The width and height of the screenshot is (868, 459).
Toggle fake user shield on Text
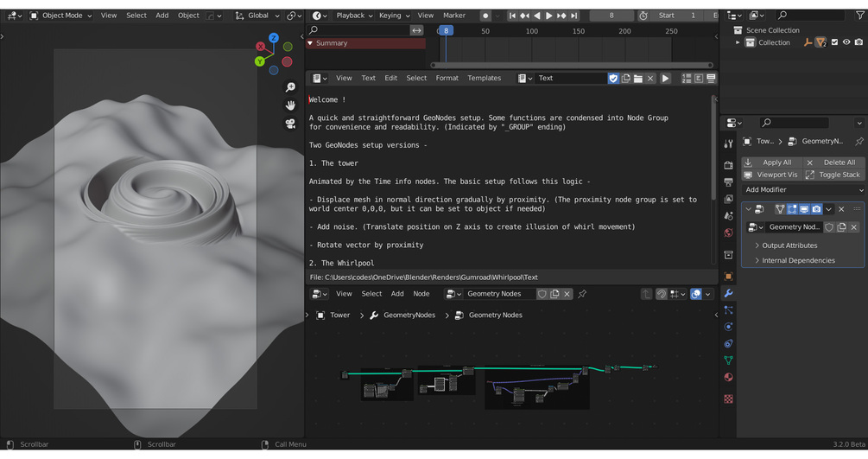(613, 78)
